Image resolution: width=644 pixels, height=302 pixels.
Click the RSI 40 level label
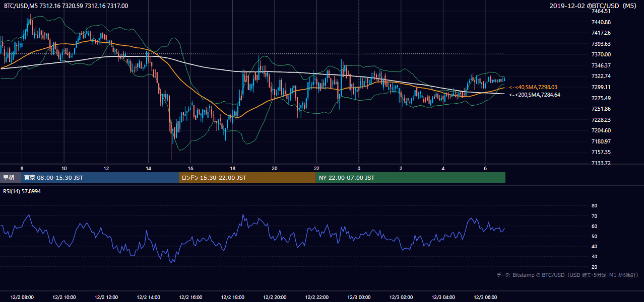click(594, 246)
